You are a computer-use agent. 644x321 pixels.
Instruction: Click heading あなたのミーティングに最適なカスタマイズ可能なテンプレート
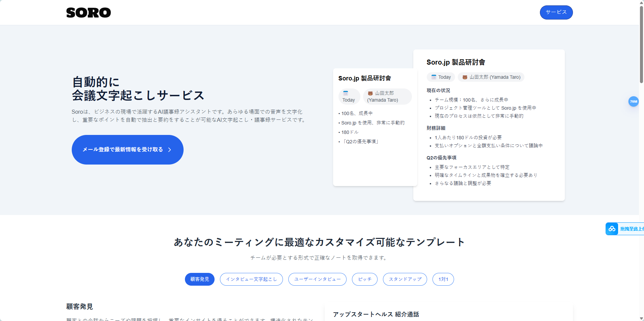coord(319,242)
